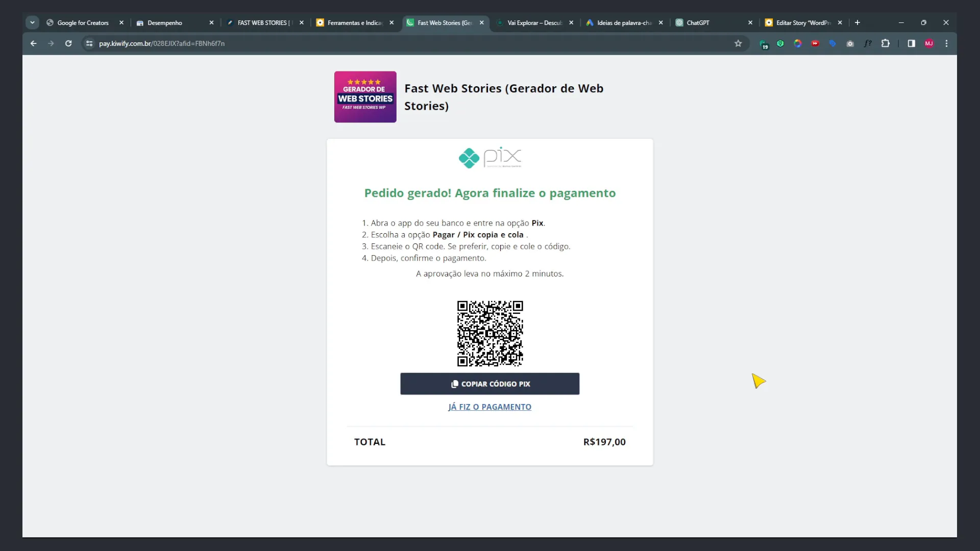Viewport: 980px width, 551px height.
Task: Expand the tab search dropdown
Action: click(32, 22)
